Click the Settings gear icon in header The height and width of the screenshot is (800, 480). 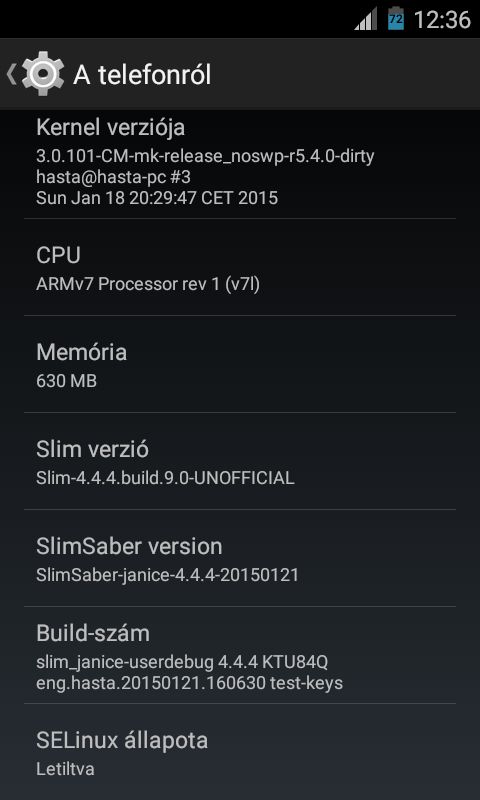[43, 73]
